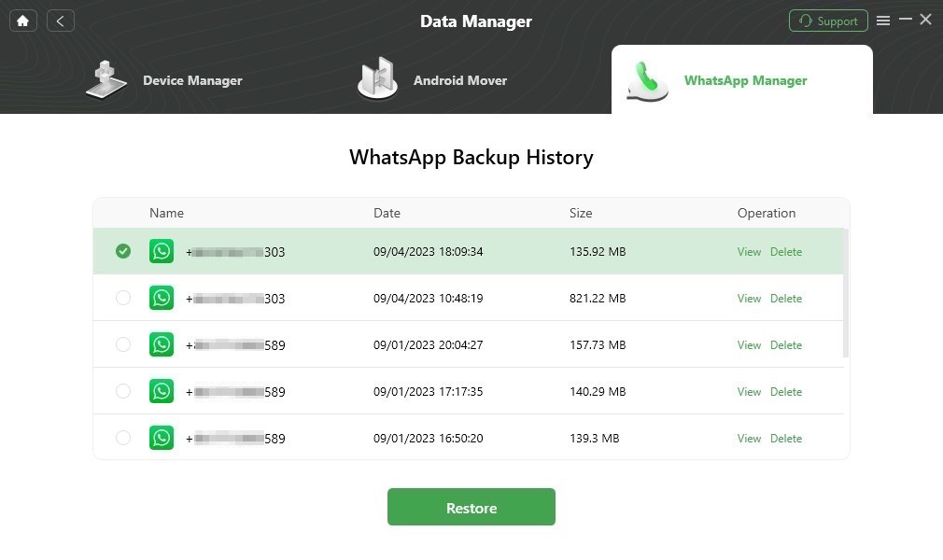
Task: Select the 821.22 MB backup radio
Action: tap(123, 298)
